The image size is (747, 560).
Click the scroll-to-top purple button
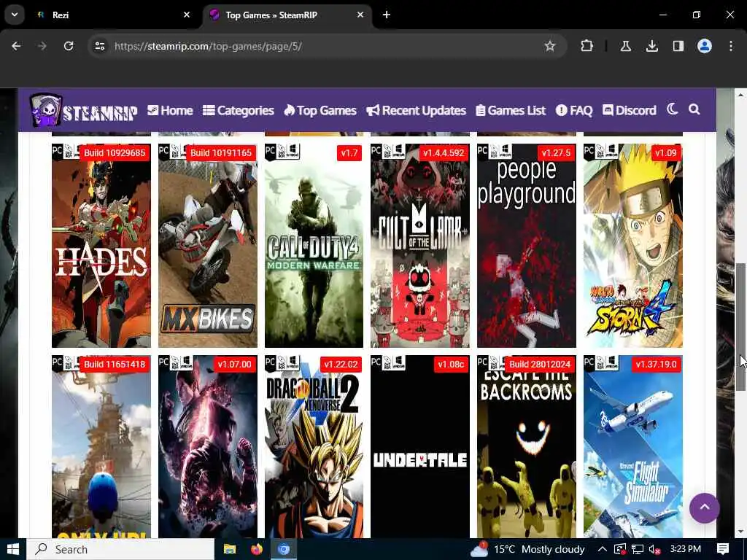pos(704,508)
